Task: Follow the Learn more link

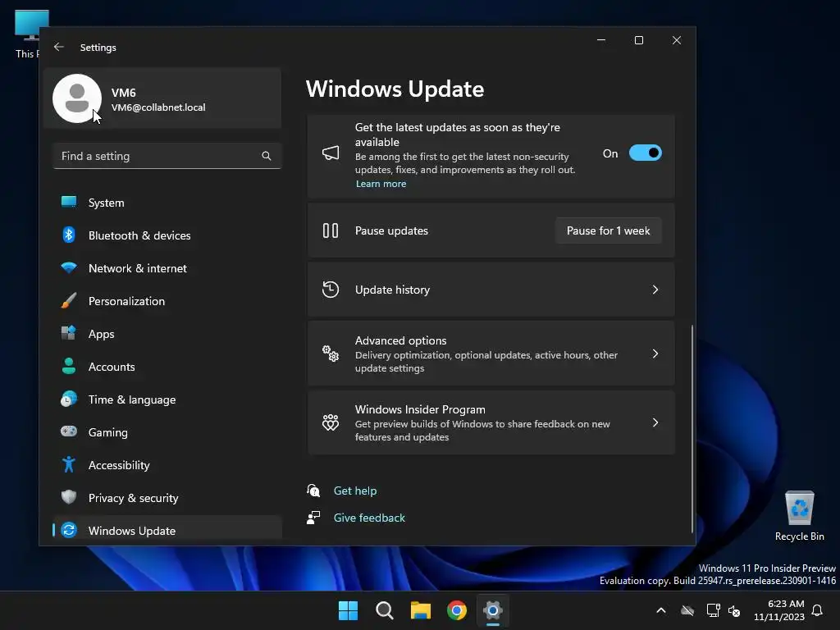Action: coord(381,184)
